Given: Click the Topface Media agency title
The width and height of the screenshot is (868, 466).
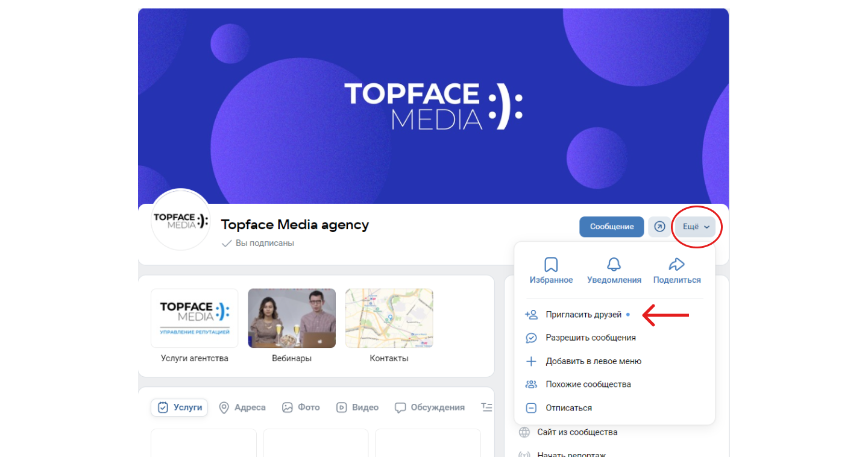Looking at the screenshot, I should click(295, 225).
